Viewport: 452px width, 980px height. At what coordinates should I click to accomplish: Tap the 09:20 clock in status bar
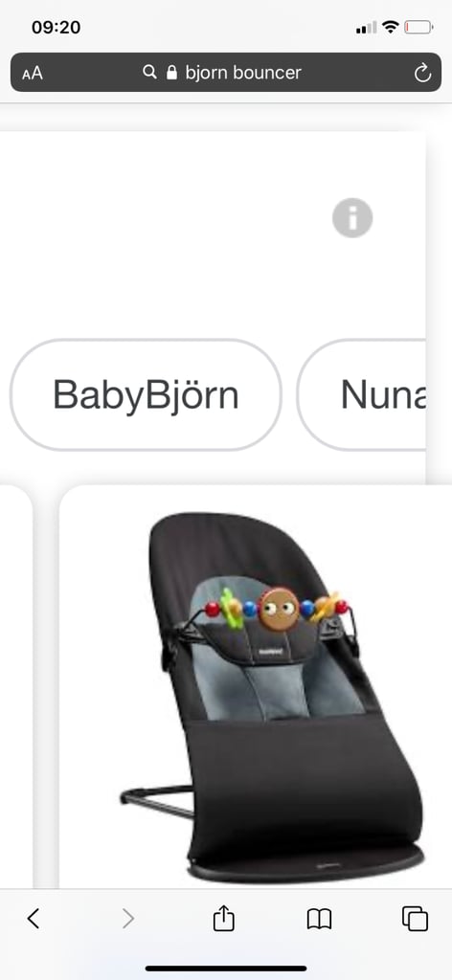[x=56, y=27]
